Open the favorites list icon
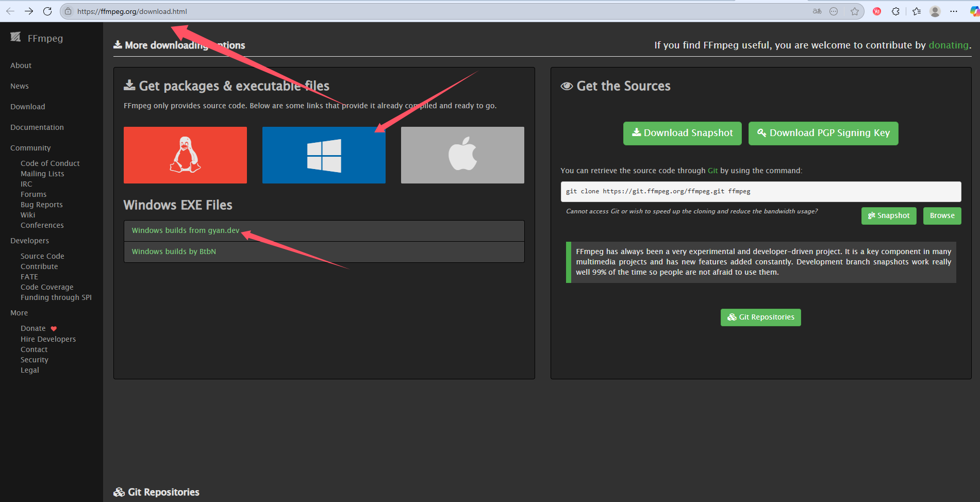980x502 pixels. (x=917, y=11)
